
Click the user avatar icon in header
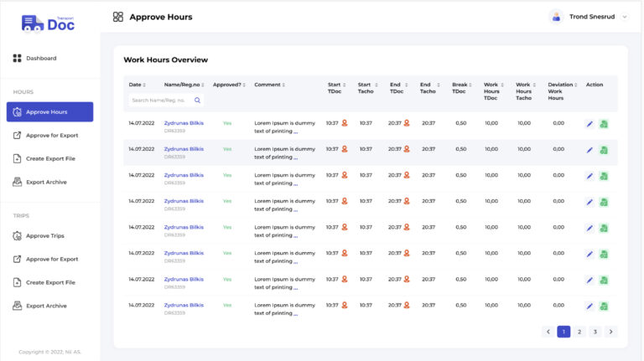click(556, 17)
